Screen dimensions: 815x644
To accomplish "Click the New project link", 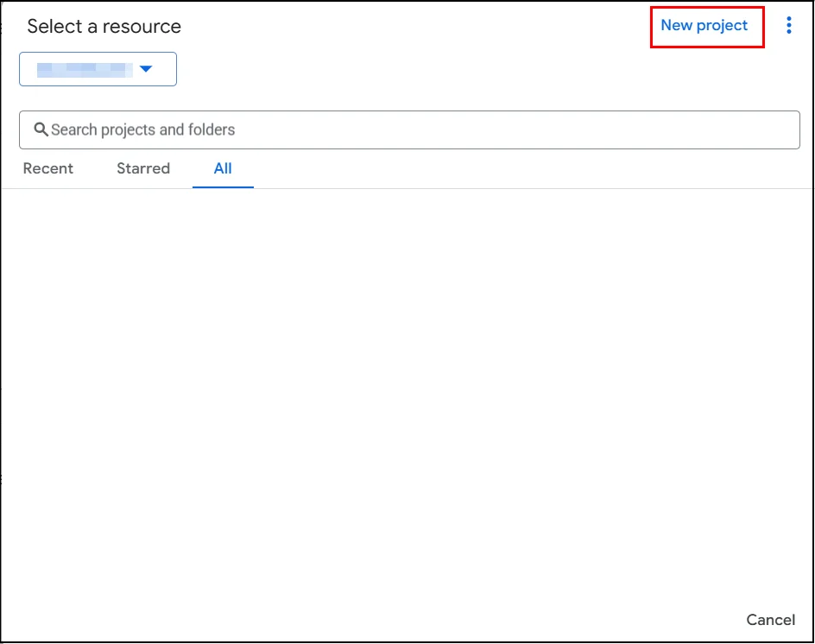I will pyautogui.click(x=704, y=26).
